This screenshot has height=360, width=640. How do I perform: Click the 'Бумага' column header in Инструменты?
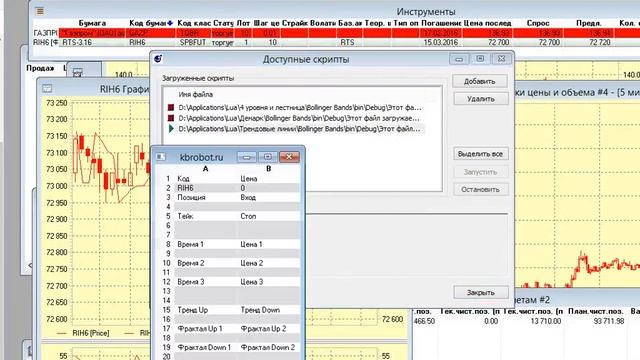click(92, 23)
